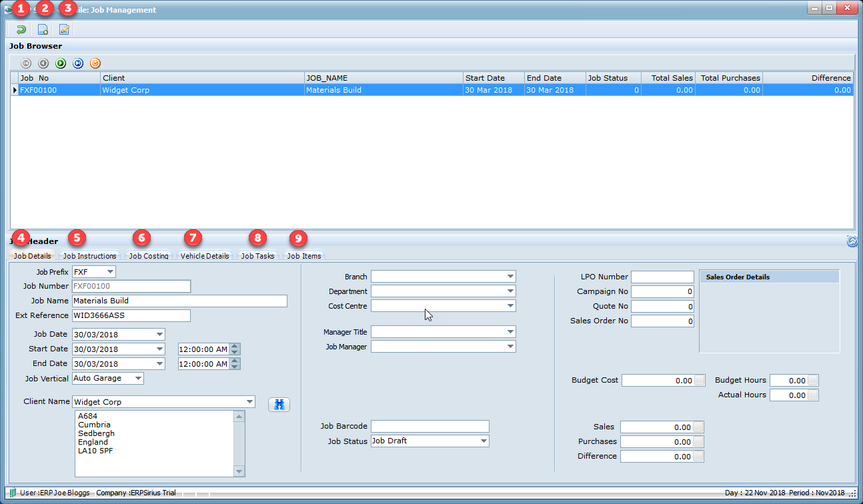Open the Job Date calendar dropdown
Viewport: 863px width, 504px height.
coord(159,334)
